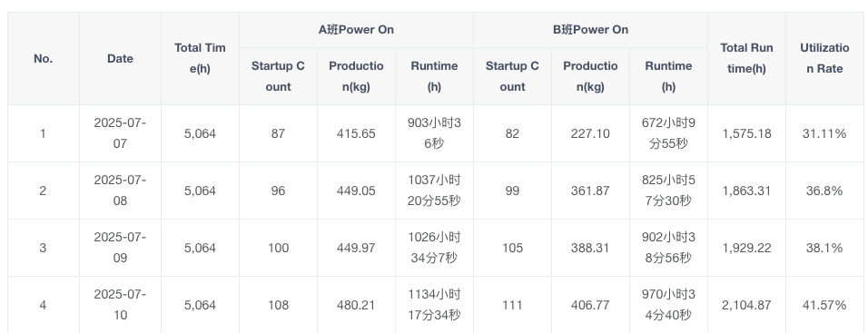This screenshot has height=333, width=868.
Task: Click the runtime cell 903小时36秒
Action: 434,133
